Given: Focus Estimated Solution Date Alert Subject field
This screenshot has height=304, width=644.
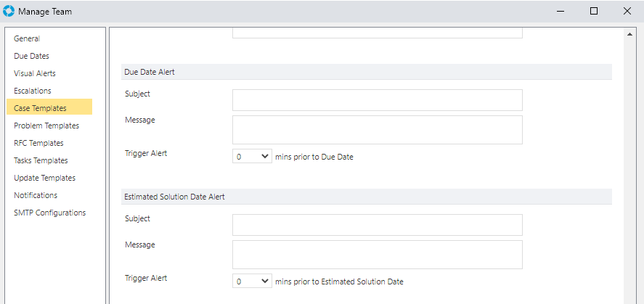Looking at the screenshot, I should [x=378, y=225].
